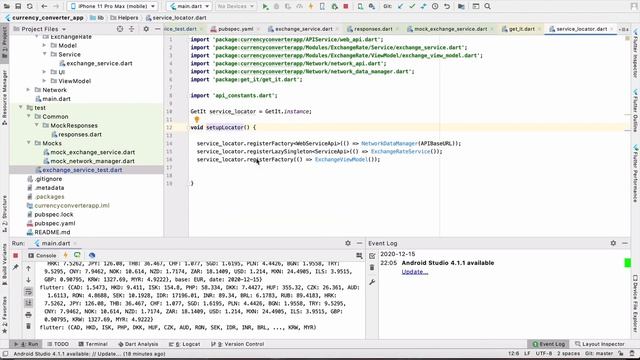640x360 pixels.
Task: Click the Git rollback/undo icon
Action: click(x=447, y=7)
